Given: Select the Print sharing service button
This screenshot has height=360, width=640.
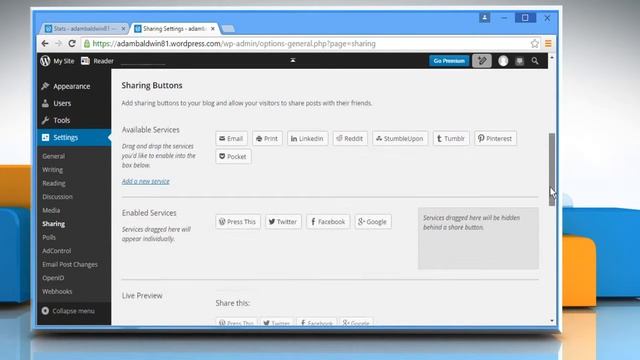Looking at the screenshot, I should 267,138.
